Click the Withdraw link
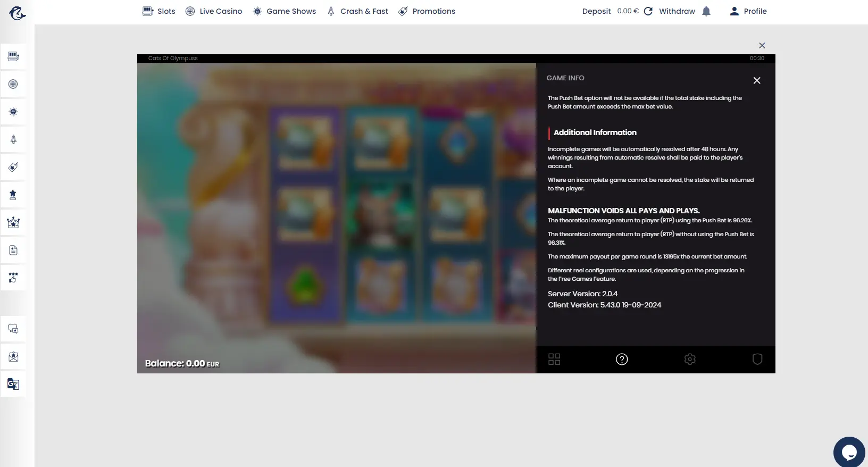This screenshot has height=467, width=868. (677, 11)
